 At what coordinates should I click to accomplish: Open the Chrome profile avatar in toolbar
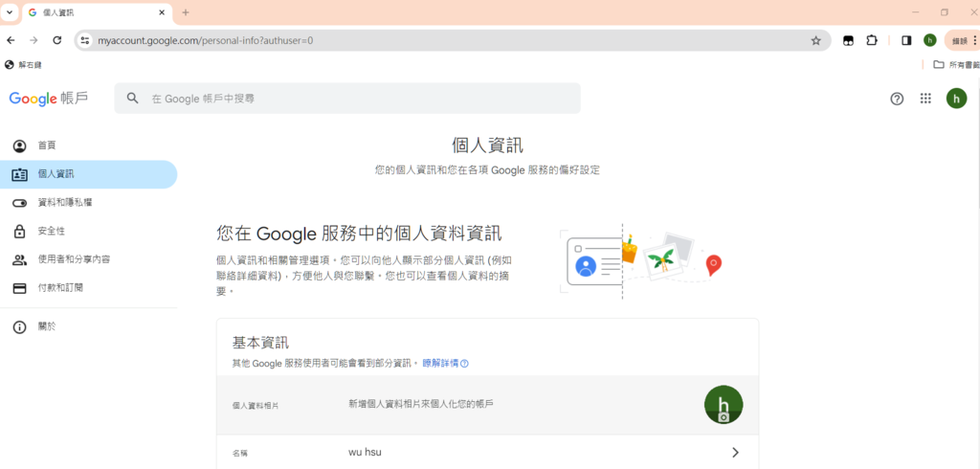930,40
